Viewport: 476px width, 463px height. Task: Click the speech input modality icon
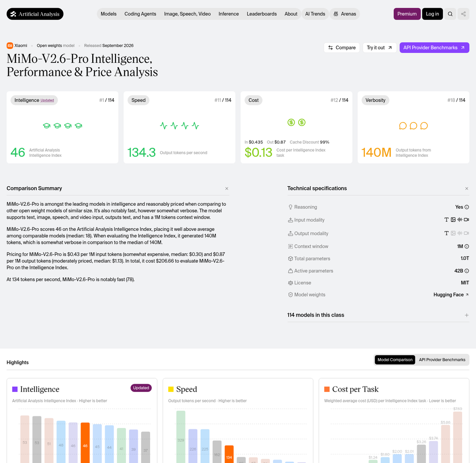click(x=460, y=220)
